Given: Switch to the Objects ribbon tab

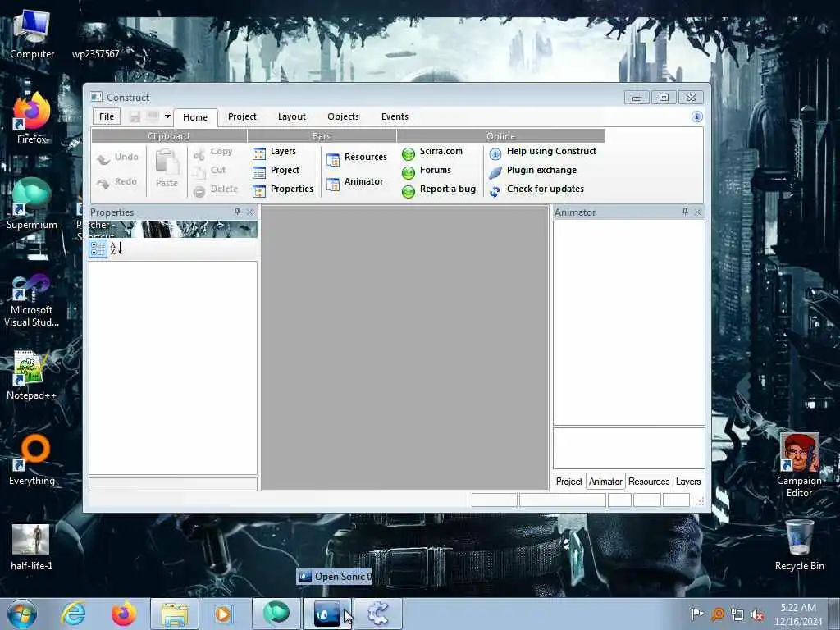Looking at the screenshot, I should pos(344,116).
